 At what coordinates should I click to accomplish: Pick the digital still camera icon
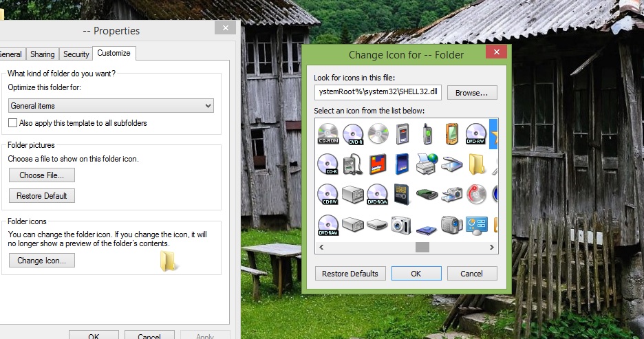pos(401,225)
